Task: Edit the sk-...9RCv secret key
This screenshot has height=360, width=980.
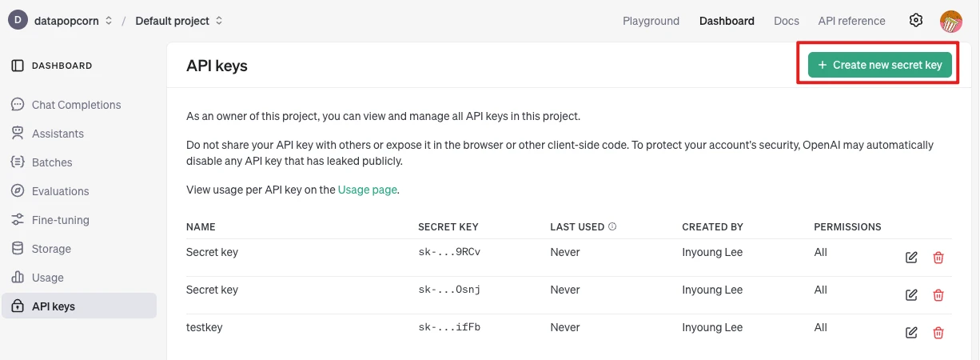Action: [x=911, y=258]
